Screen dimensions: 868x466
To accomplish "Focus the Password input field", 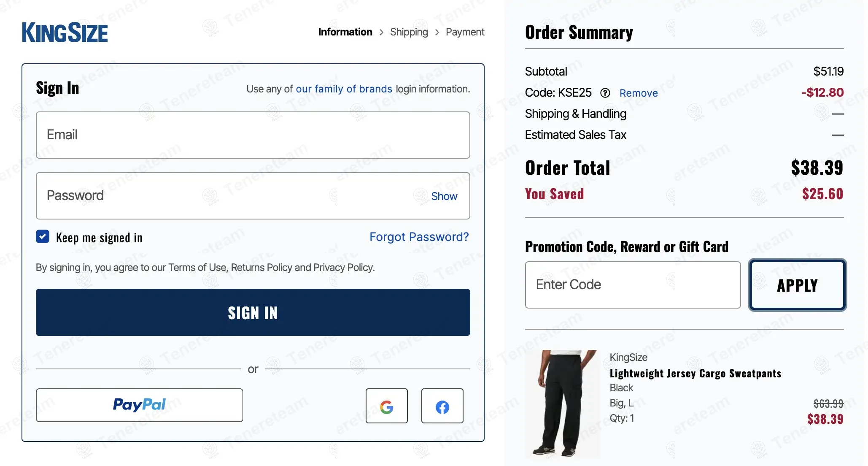I will tap(228, 196).
